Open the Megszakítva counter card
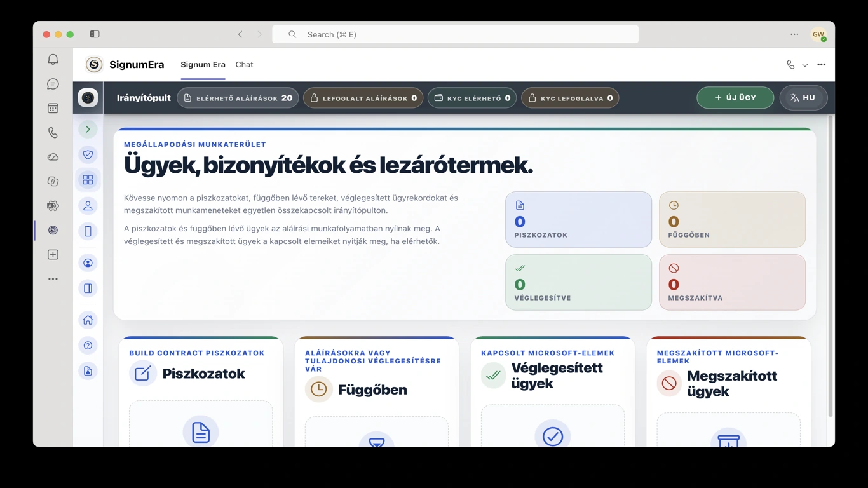Image resolution: width=868 pixels, height=488 pixels. (x=732, y=282)
